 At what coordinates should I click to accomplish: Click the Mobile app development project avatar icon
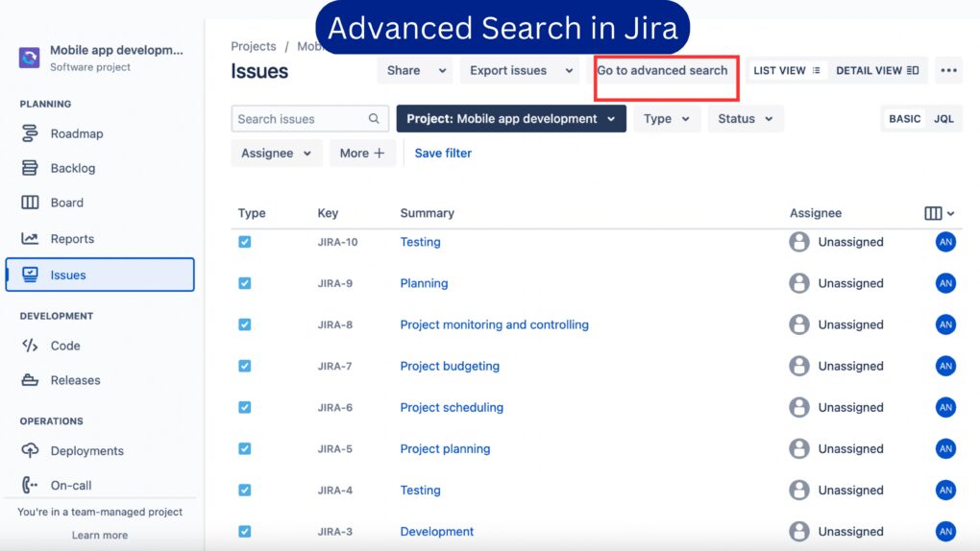pyautogui.click(x=29, y=58)
